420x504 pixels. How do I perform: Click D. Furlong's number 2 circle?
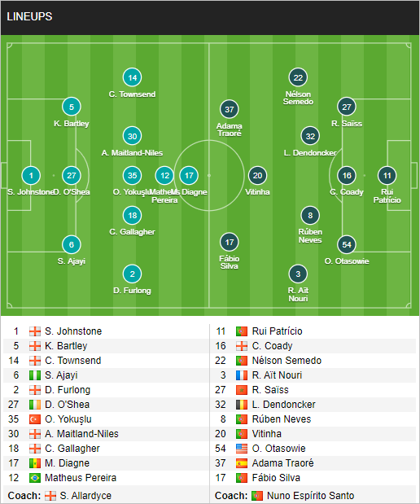(132, 274)
